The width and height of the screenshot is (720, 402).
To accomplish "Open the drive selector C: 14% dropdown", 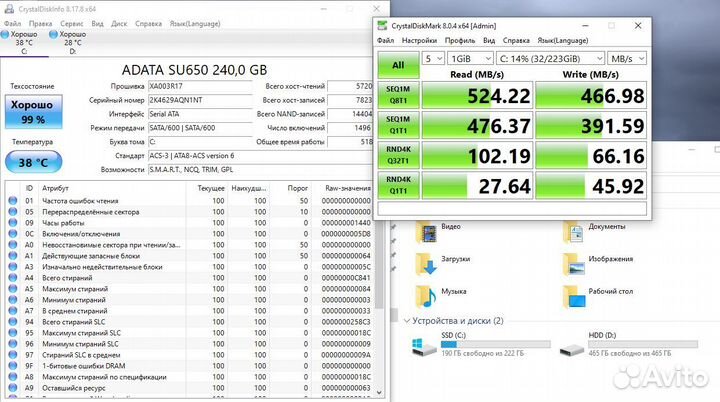I will coord(550,58).
